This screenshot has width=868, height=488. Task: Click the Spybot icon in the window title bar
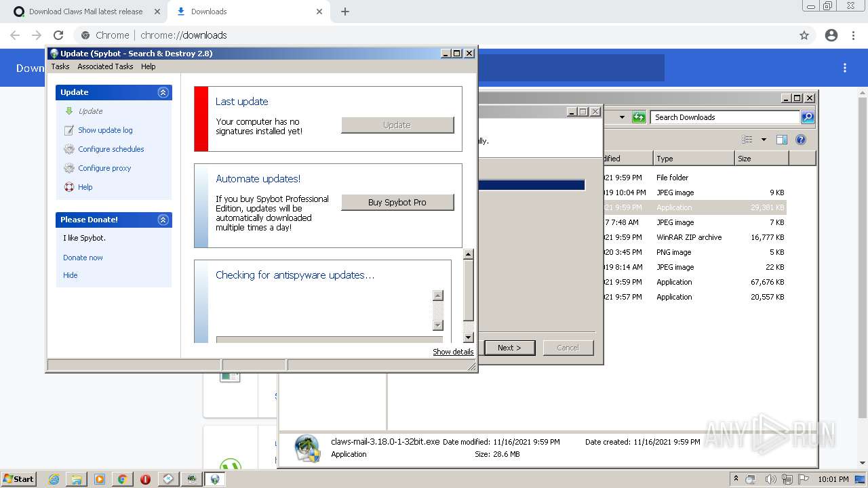(x=54, y=54)
